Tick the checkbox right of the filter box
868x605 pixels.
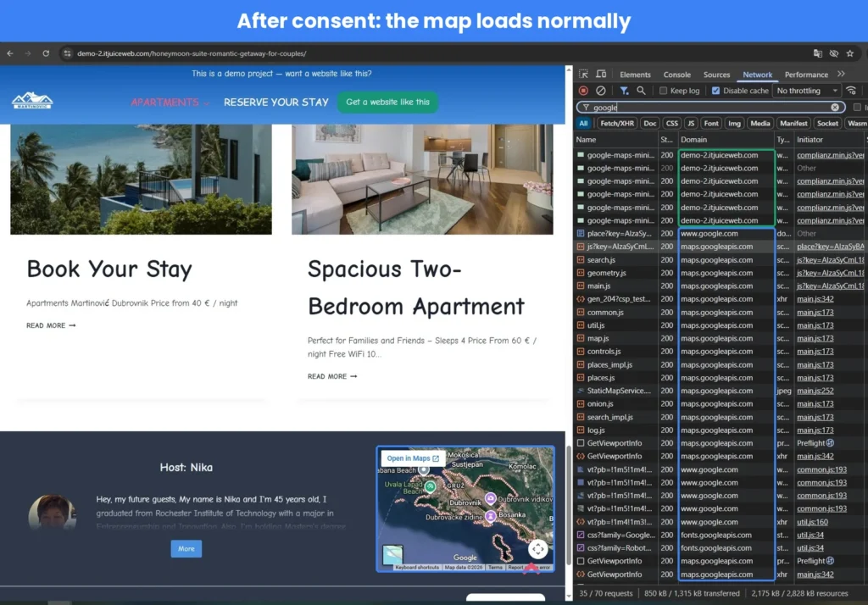tap(857, 108)
